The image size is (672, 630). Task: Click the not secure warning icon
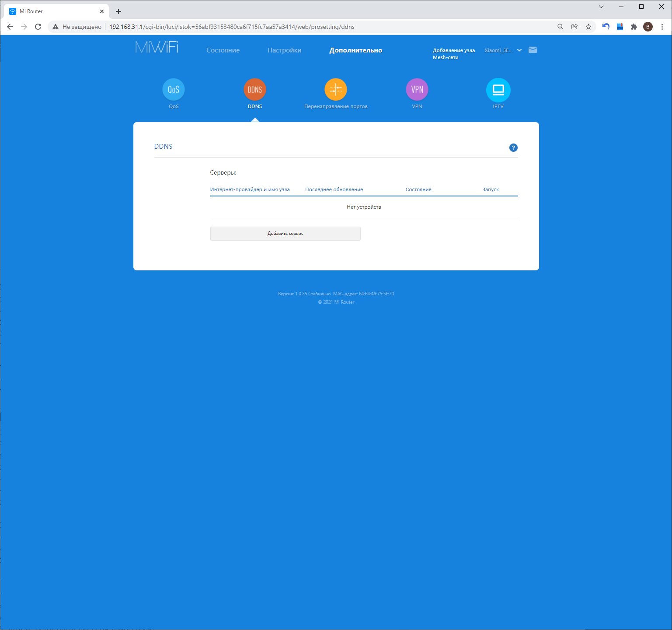tap(56, 27)
